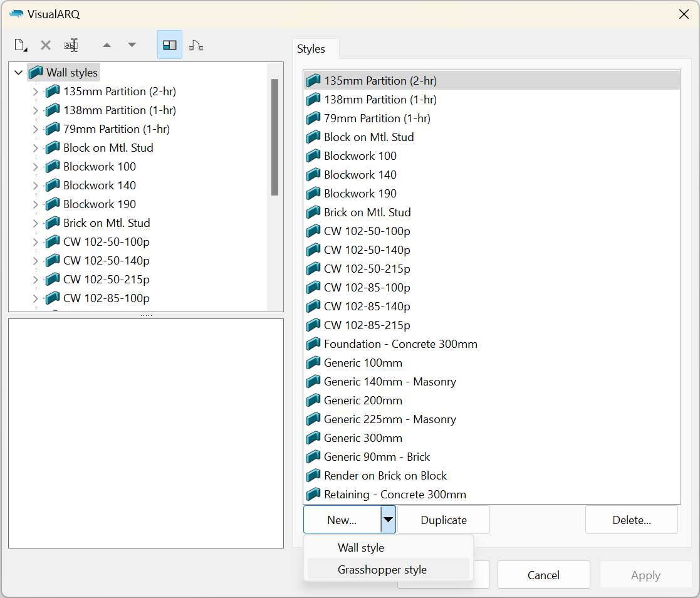Click wall icon of Foundation - Concrete 300mm row
The width and height of the screenshot is (700, 598).
pyautogui.click(x=313, y=344)
